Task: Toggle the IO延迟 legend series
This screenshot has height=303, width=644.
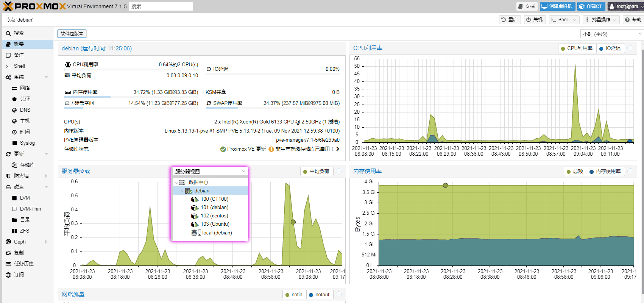Action: pos(610,48)
